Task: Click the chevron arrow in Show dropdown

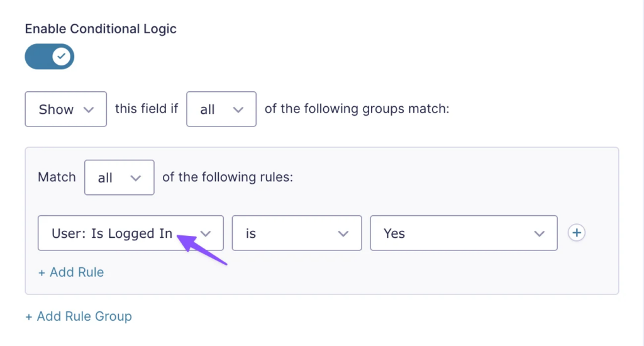Action: click(89, 109)
